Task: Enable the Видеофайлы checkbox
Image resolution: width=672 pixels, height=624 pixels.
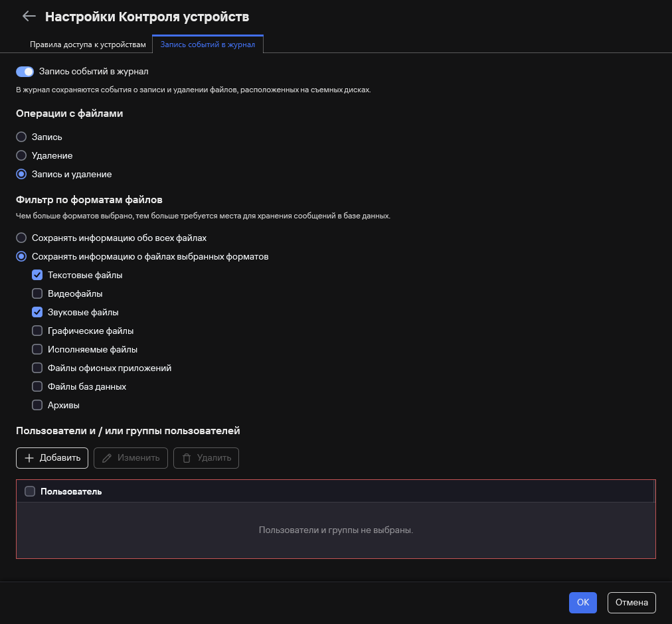Action: [x=37, y=293]
